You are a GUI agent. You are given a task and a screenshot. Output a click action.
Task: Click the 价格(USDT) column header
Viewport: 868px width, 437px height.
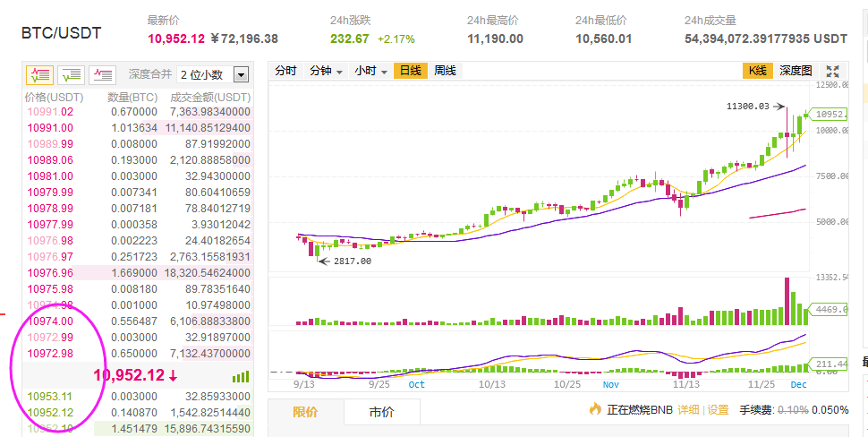pyautogui.click(x=54, y=98)
